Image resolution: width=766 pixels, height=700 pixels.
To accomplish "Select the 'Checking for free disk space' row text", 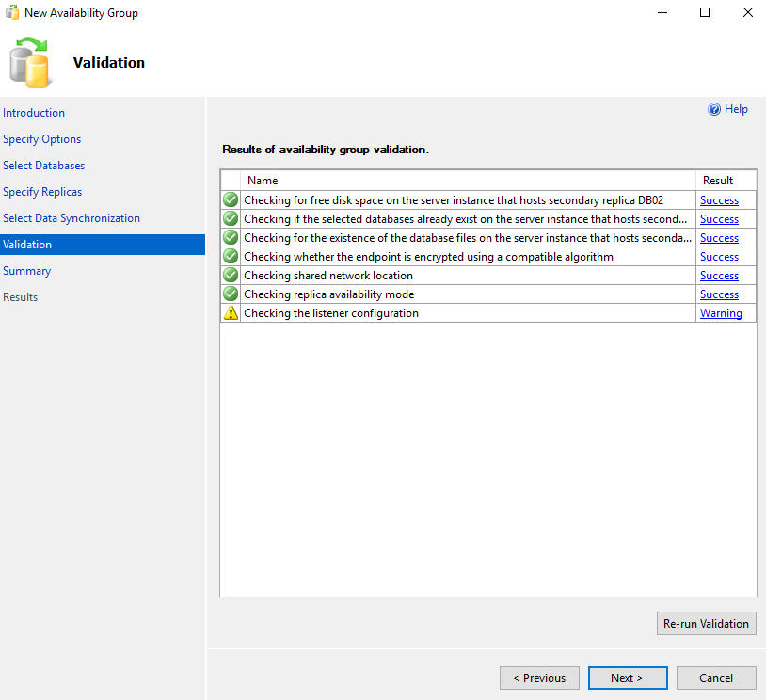I will [x=454, y=200].
